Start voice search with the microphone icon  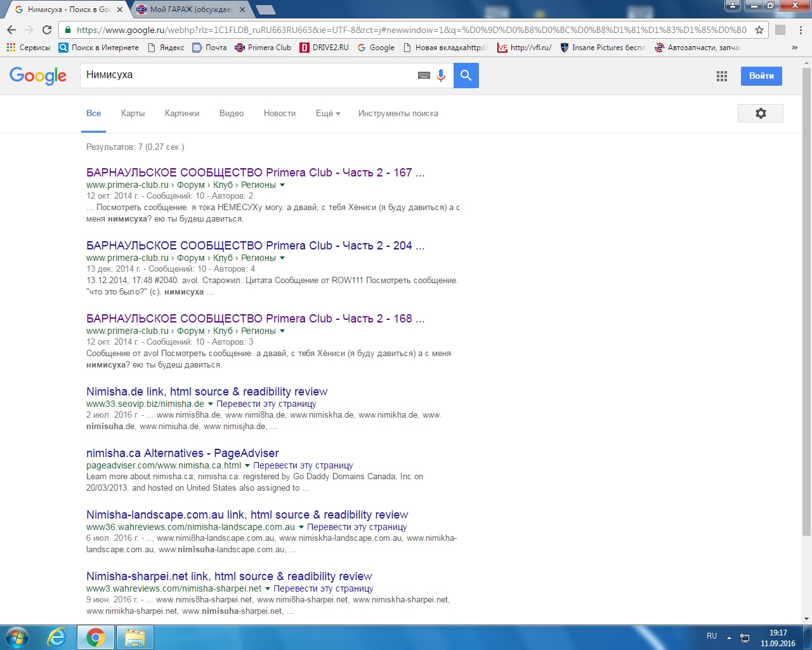click(441, 76)
